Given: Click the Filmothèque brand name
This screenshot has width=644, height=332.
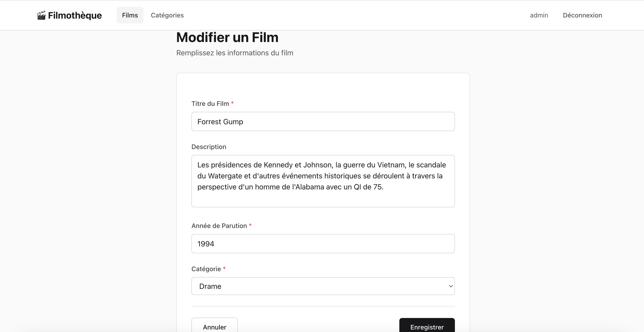Looking at the screenshot, I should [75, 15].
